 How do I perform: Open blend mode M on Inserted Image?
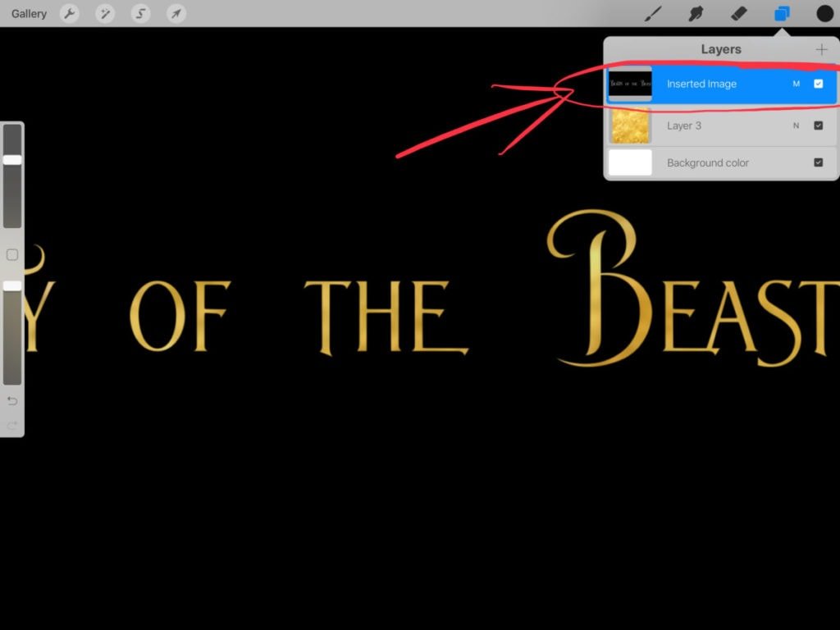(796, 84)
